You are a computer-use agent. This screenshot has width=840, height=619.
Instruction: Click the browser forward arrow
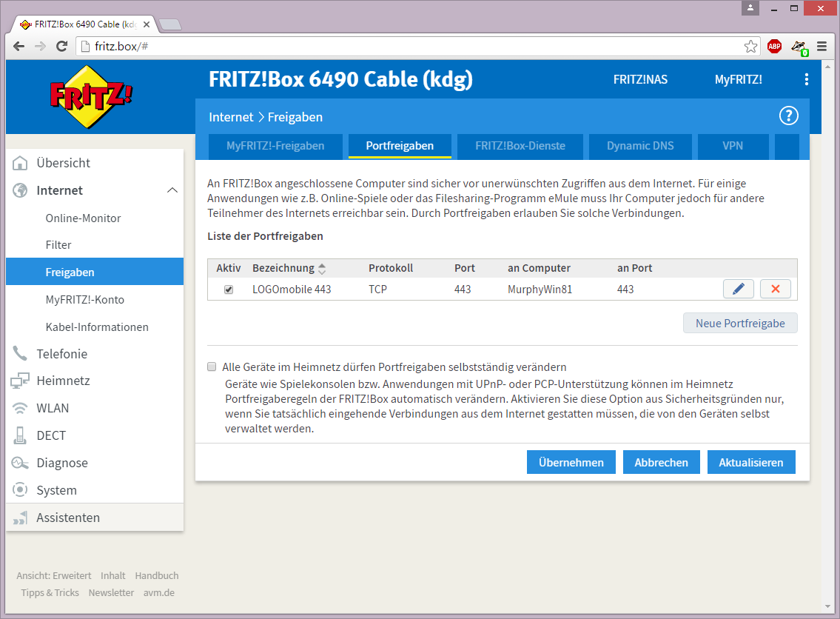click(x=40, y=47)
